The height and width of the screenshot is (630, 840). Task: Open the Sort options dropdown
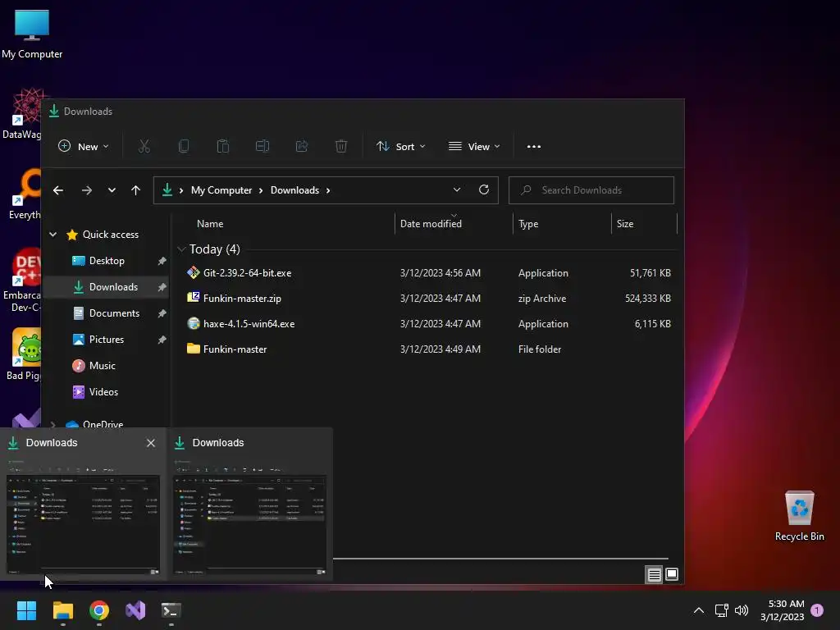[x=400, y=146]
